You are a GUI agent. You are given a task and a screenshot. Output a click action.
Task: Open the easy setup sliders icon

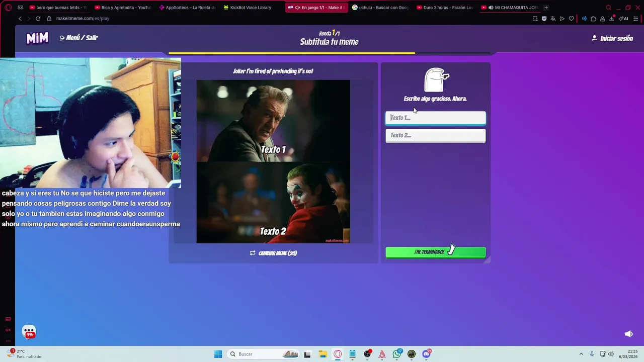coord(636,19)
